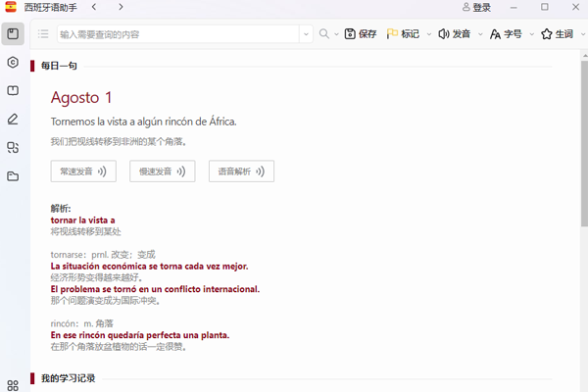This screenshot has height=392, width=588.
Task: Click the Spanish flag app icon
Action: click(x=11, y=7)
